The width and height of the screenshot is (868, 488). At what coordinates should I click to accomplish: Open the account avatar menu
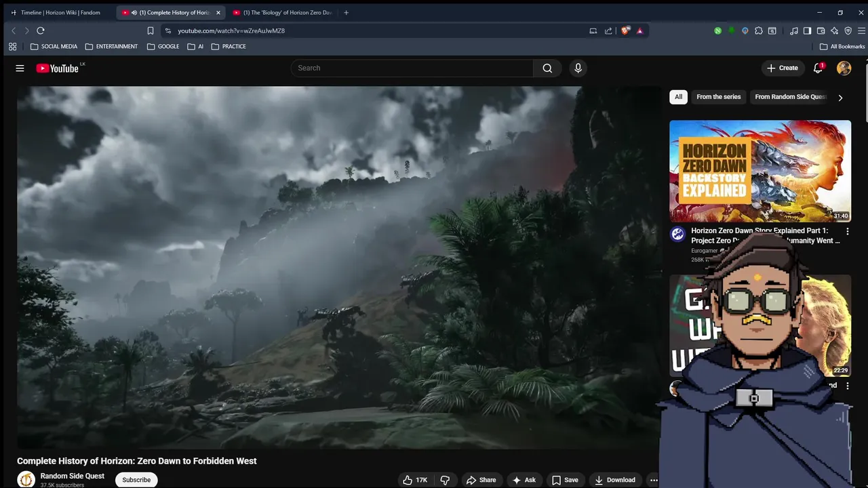844,68
